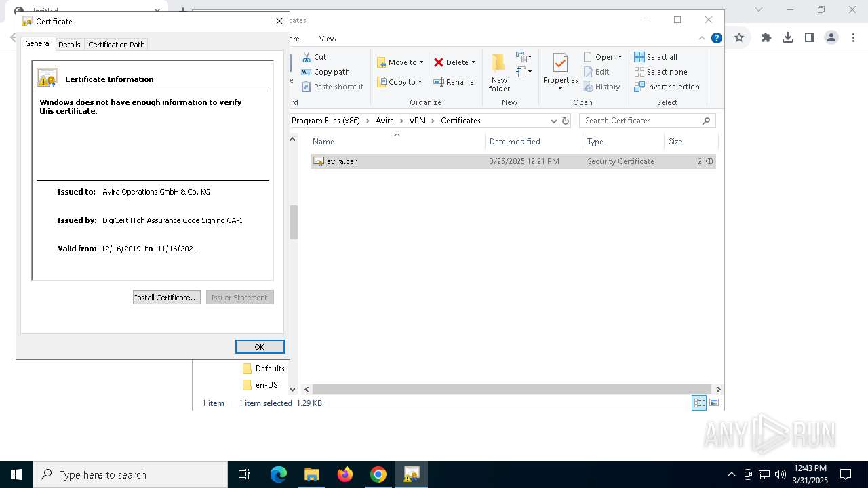Select the avira.cer file
The width and height of the screenshot is (868, 488).
coord(513,161)
